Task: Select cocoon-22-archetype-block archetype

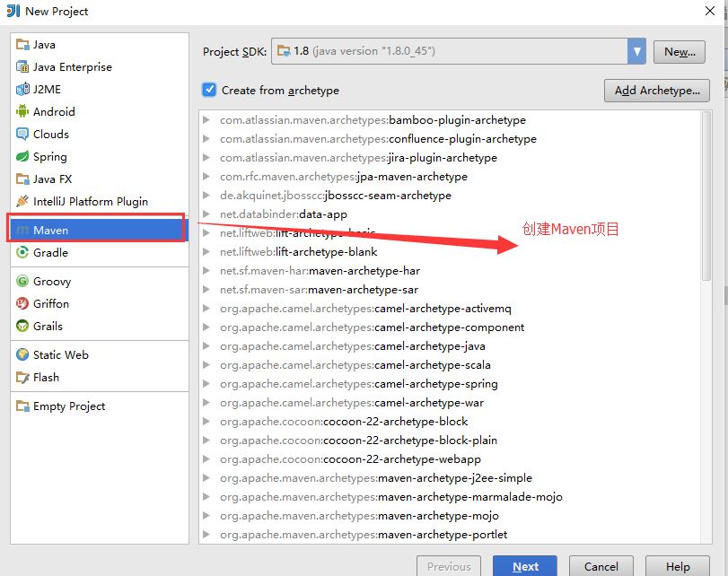Action: (344, 422)
